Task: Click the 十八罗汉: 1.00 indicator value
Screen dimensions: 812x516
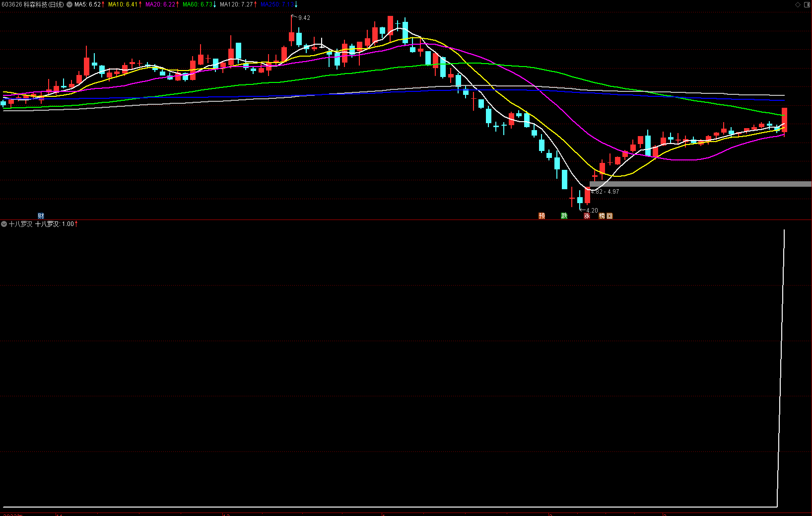Action: point(57,224)
